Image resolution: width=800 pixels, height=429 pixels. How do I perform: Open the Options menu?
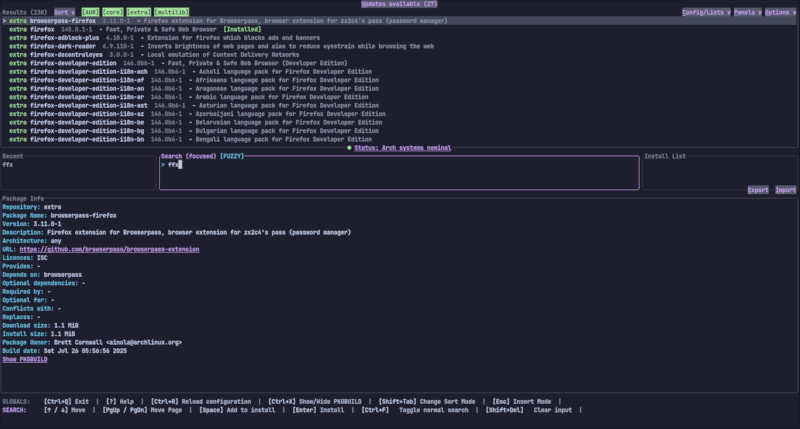(781, 12)
